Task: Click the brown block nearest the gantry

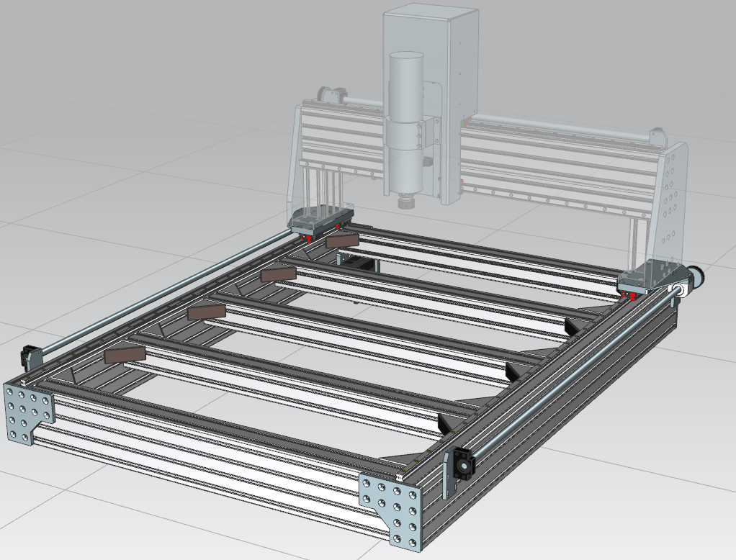Action: [x=341, y=241]
